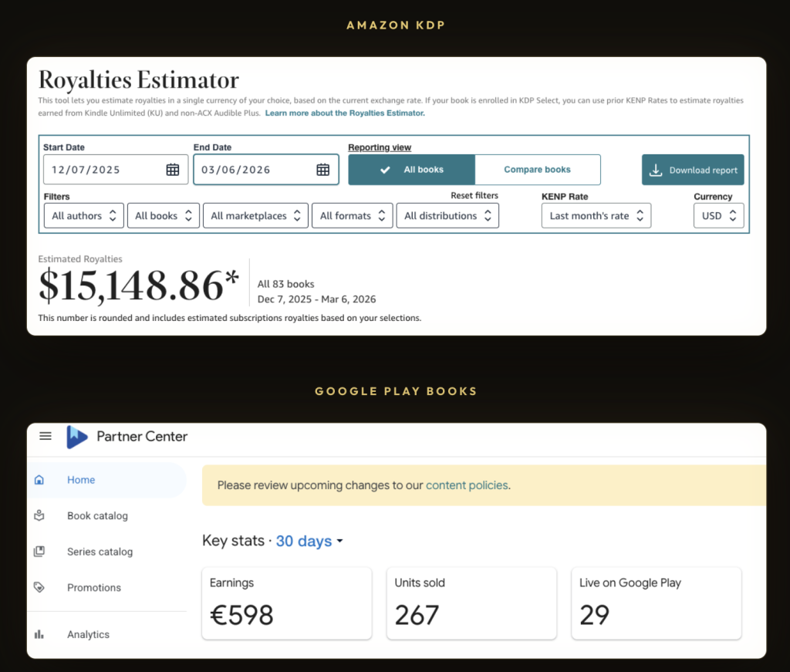
Task: Click the Home house icon in sidebar
Action: tap(39, 480)
